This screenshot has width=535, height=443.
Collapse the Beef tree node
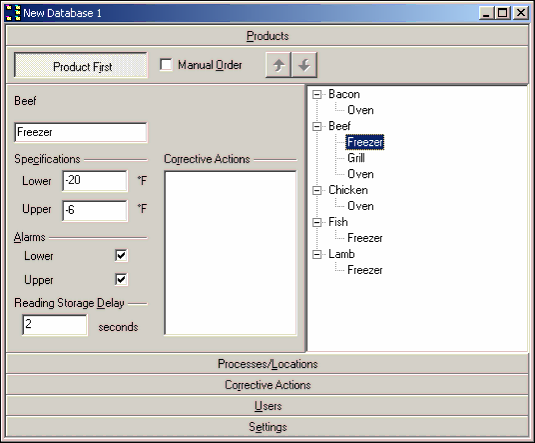pyautogui.click(x=317, y=127)
